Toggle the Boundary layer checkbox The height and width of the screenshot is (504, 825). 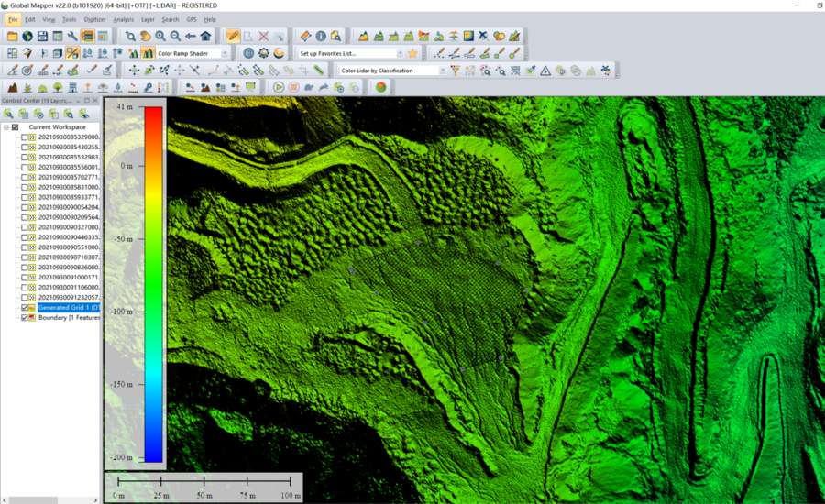click(x=25, y=318)
